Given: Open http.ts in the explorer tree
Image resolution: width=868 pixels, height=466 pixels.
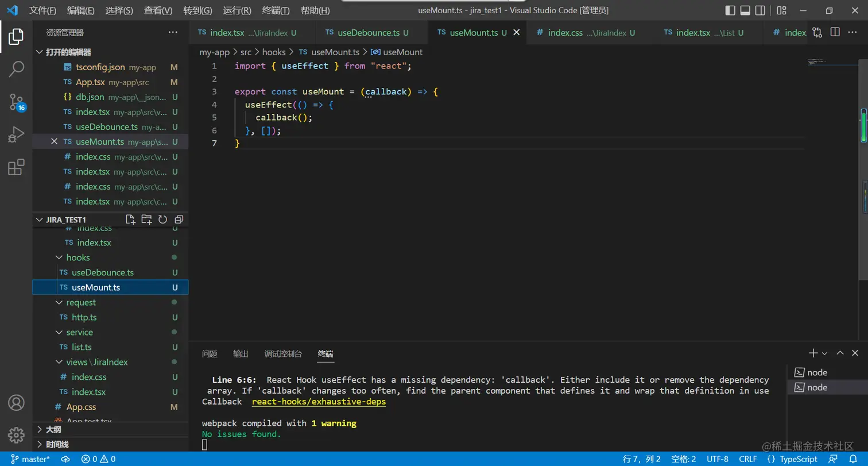Looking at the screenshot, I should pos(110,317).
